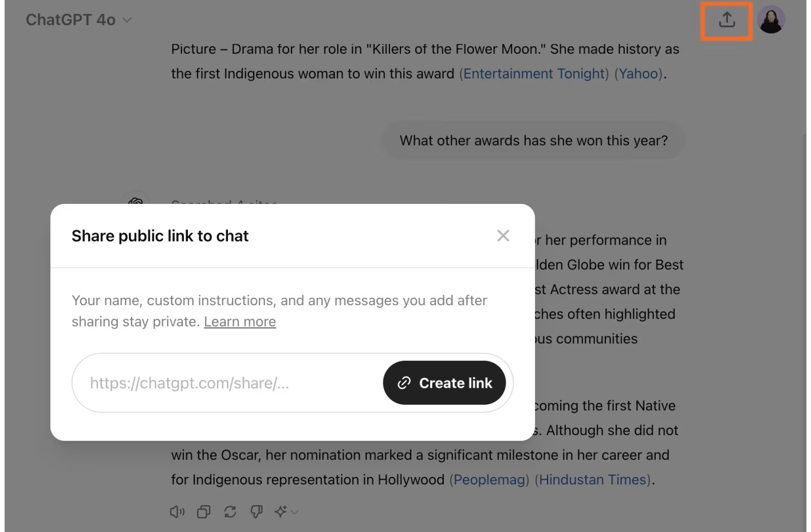Viewport: 811px width, 532px height.
Task: Click the thumbs down bad response icon
Action: click(x=257, y=511)
